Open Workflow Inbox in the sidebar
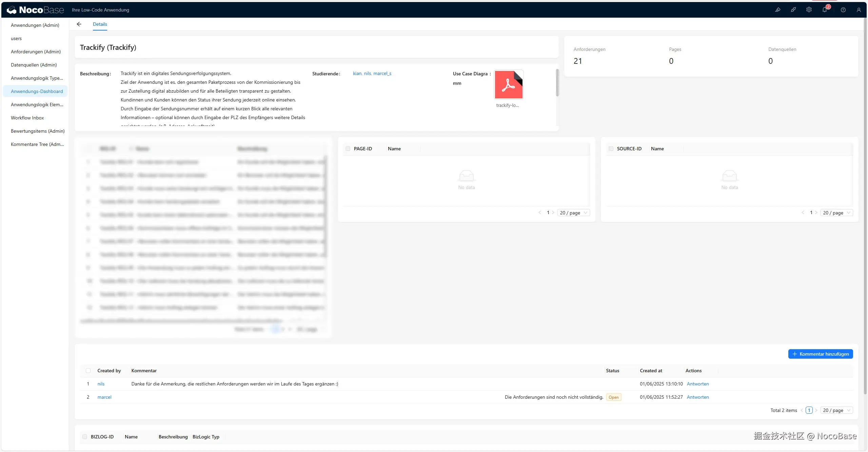Image resolution: width=868 pixels, height=452 pixels. (x=27, y=118)
